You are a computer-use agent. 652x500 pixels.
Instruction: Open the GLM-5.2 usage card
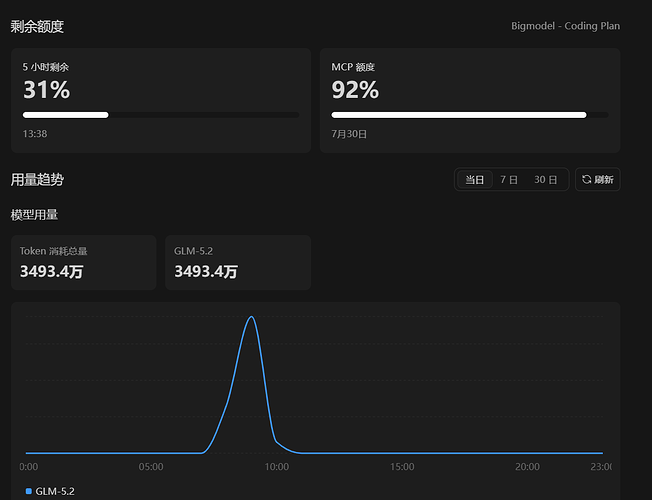tap(238, 262)
